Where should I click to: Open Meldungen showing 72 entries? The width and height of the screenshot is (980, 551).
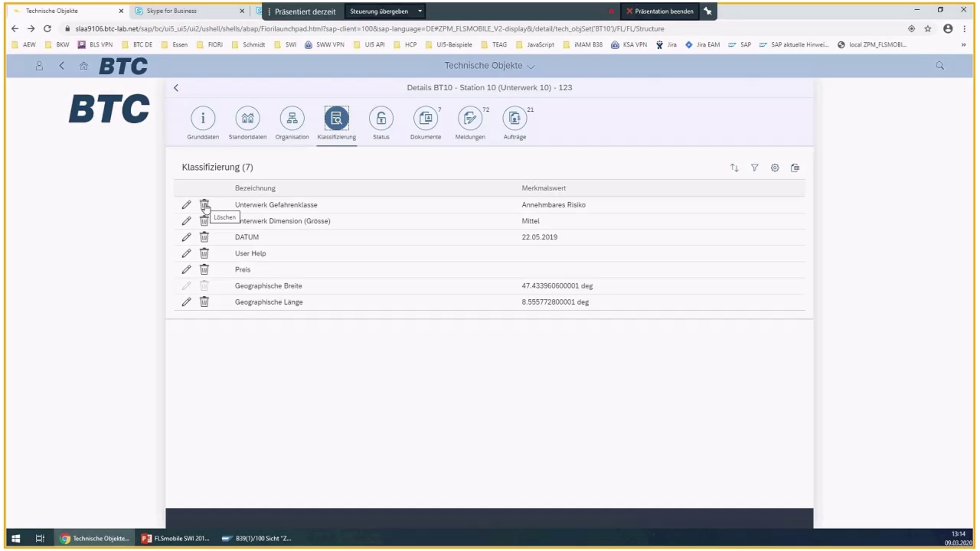click(470, 118)
